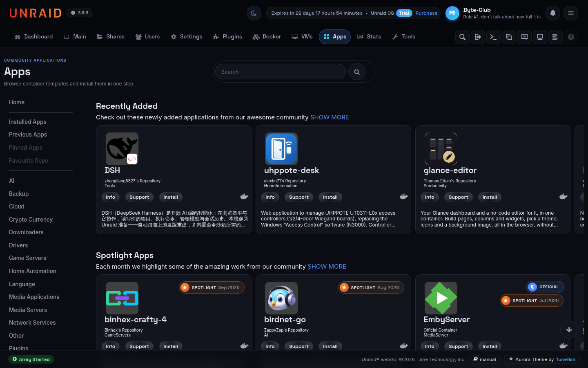Viewport: 588px width, 368px height.
Task: Click the Purchase link
Action: 426,13
